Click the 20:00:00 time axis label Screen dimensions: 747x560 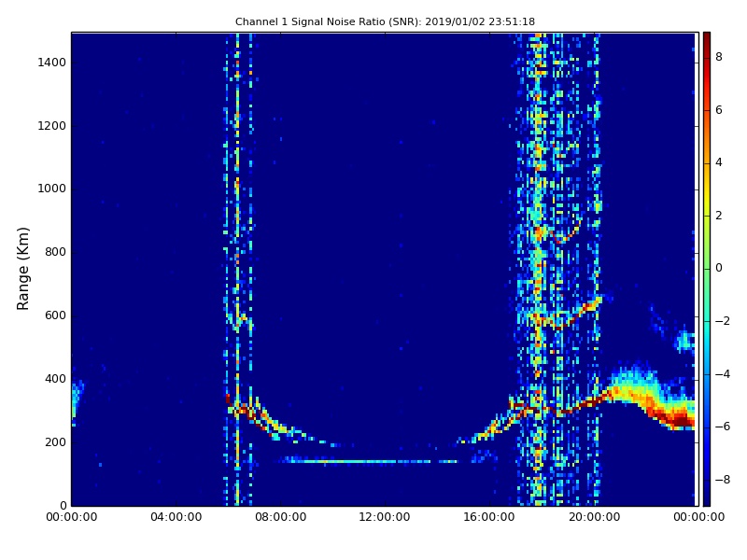[x=594, y=517]
